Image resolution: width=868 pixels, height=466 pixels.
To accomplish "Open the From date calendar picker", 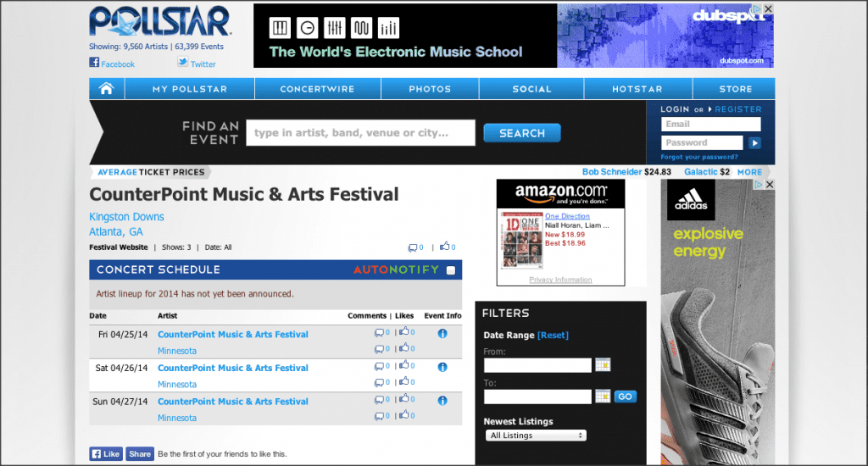I will [603, 364].
